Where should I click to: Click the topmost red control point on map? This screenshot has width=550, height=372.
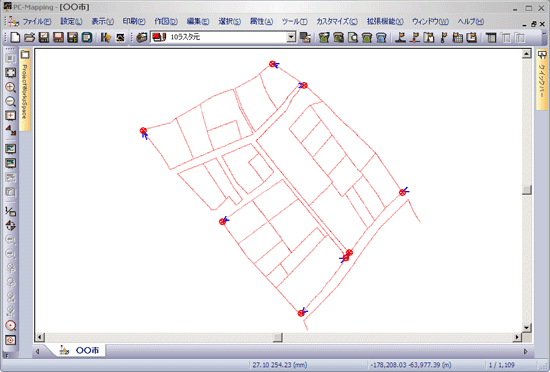[273, 64]
